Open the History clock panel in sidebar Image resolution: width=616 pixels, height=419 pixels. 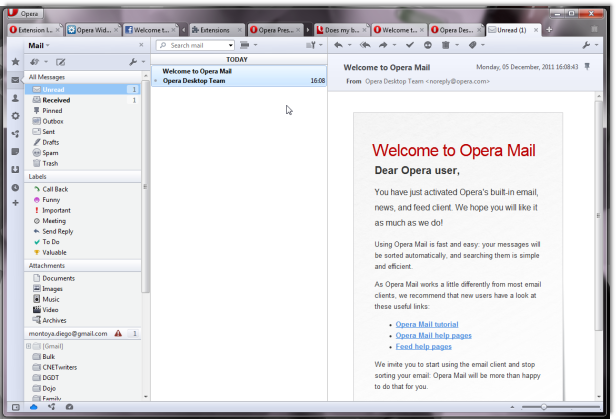coord(15,188)
